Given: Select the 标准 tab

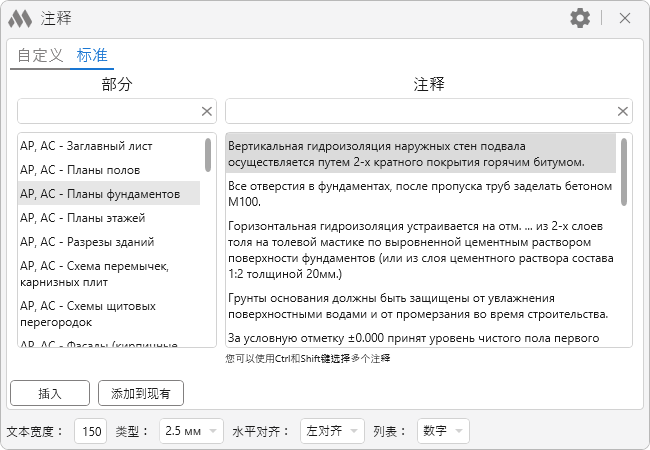Looking at the screenshot, I should click(92, 56).
